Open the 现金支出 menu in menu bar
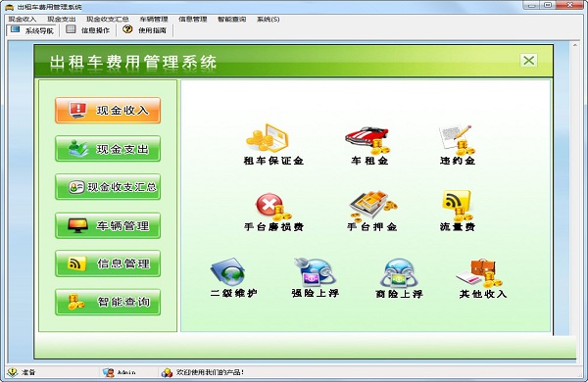 coord(61,20)
